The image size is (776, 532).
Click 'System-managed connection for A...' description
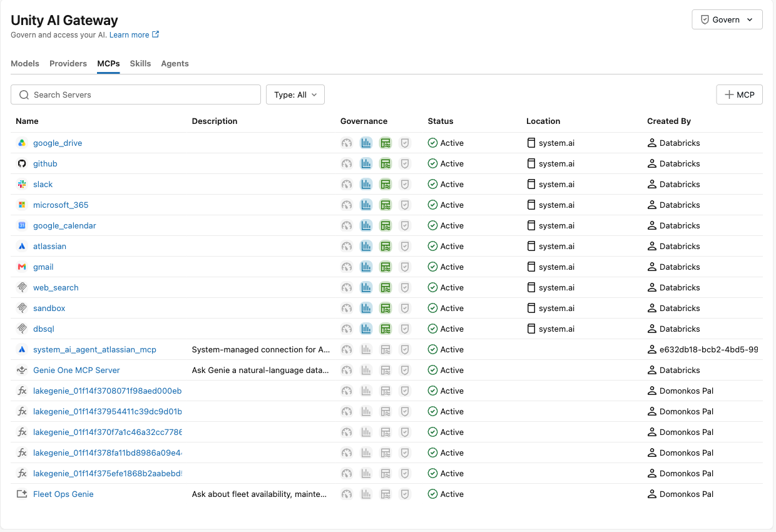(261, 349)
